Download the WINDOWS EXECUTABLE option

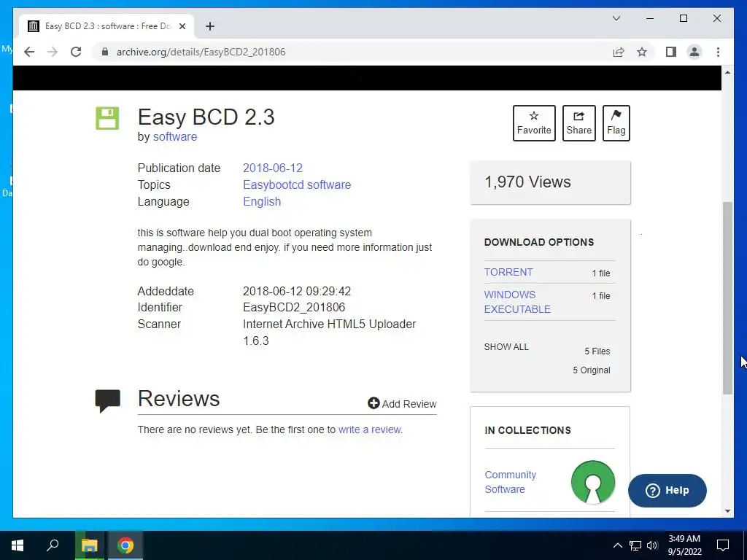[517, 302]
